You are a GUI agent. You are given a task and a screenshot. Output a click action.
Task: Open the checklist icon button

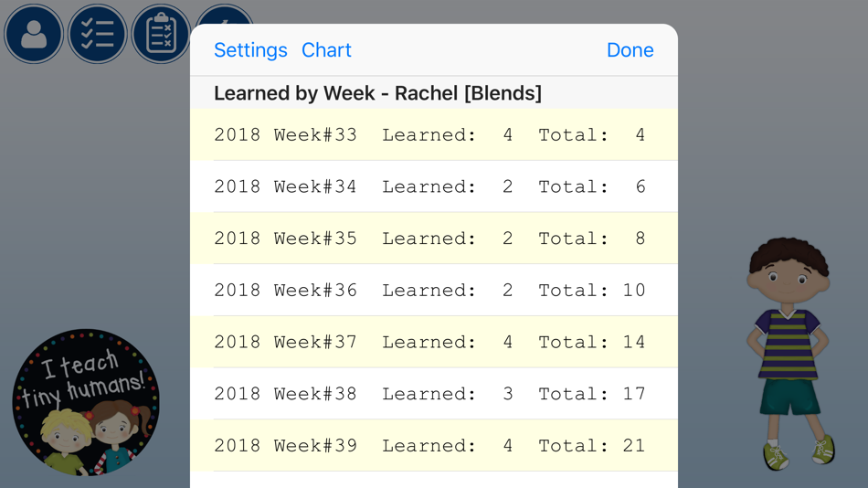click(x=97, y=34)
